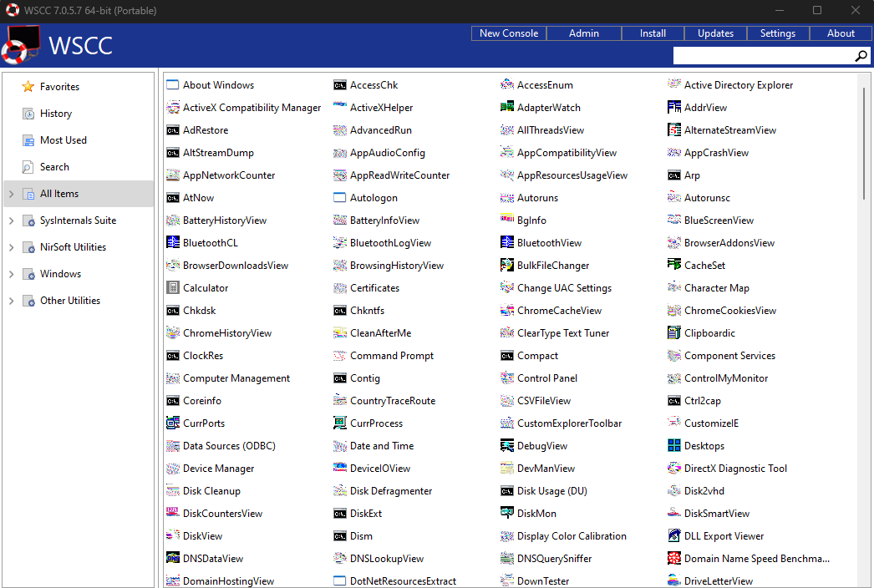The image size is (874, 588).
Task: Click the DiskMon icon
Action: [506, 514]
